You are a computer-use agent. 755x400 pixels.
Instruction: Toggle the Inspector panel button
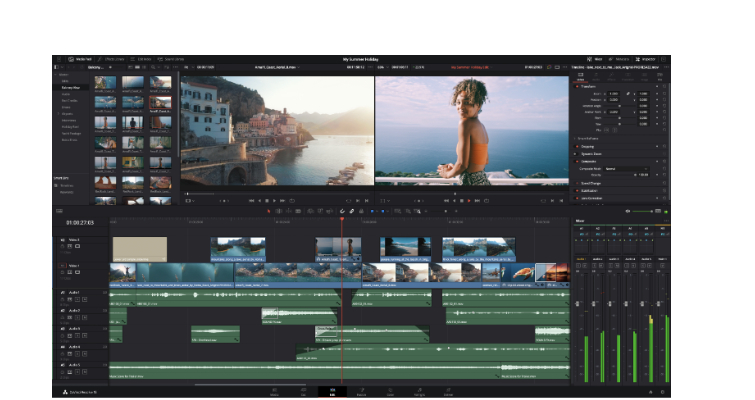click(645, 59)
